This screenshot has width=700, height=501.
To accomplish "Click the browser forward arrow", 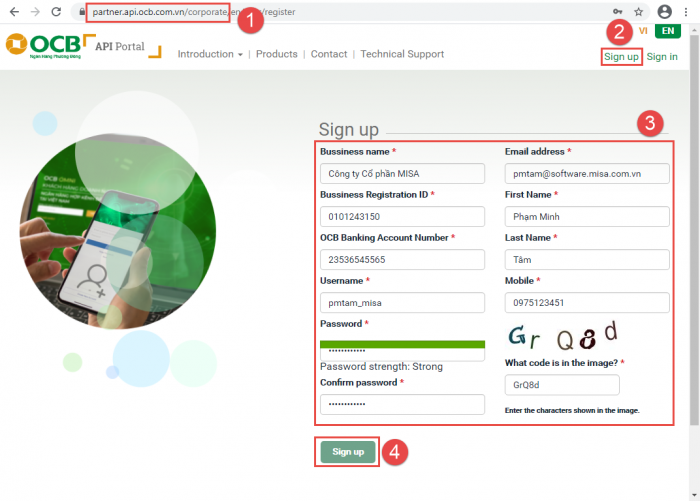I will pos(36,12).
